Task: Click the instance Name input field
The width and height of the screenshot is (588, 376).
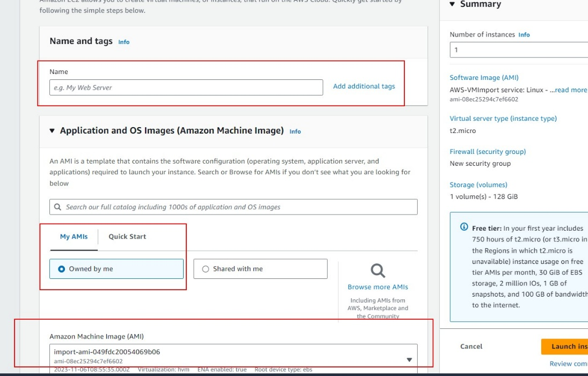Action: 186,87
